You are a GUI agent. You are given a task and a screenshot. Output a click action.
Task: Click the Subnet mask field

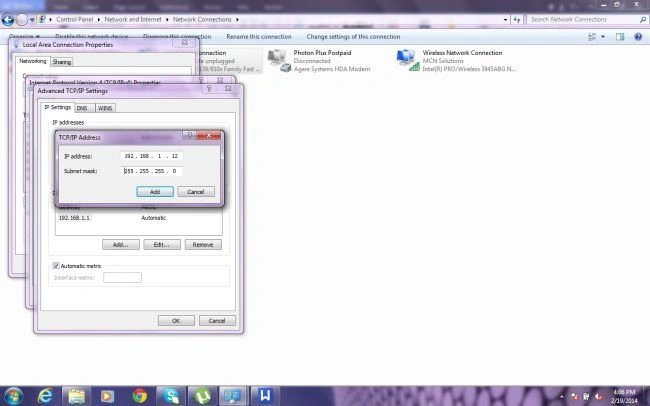pos(151,171)
